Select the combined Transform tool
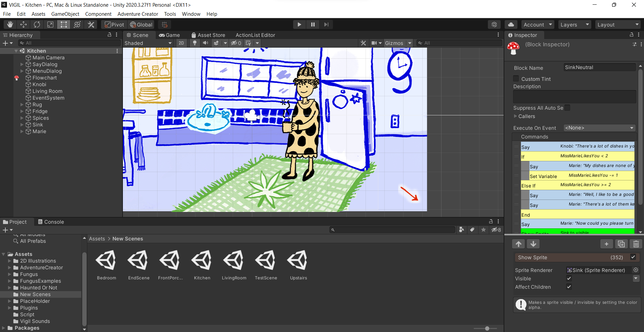 [77, 24]
